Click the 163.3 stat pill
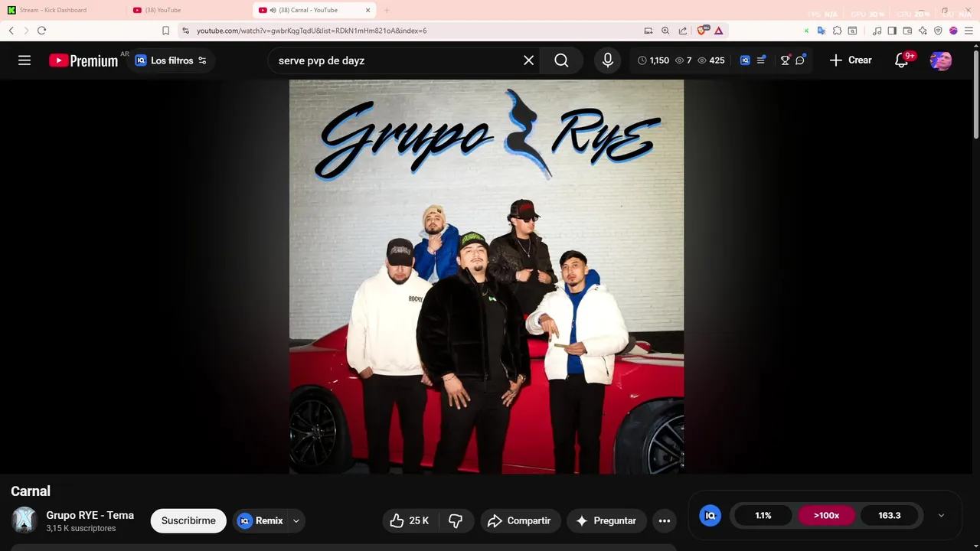This screenshot has height=551, width=980. point(889,515)
